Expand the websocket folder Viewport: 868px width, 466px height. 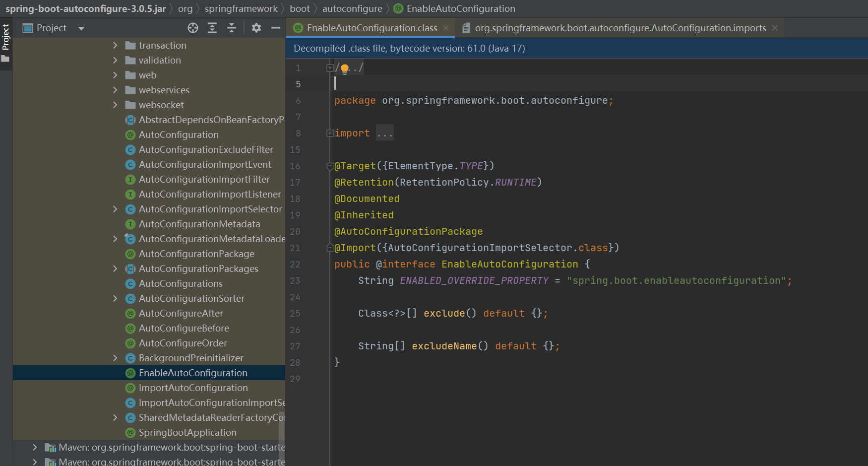[x=115, y=105]
